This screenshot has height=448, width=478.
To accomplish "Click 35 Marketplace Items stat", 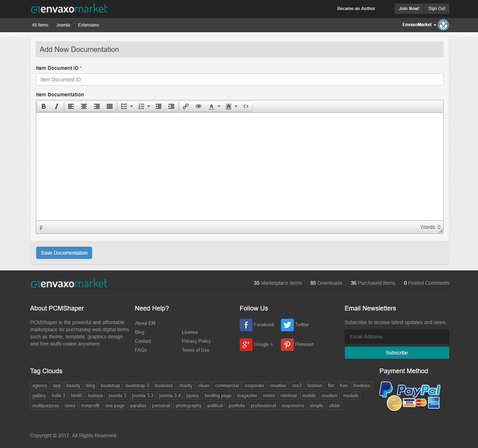I will click(278, 283).
